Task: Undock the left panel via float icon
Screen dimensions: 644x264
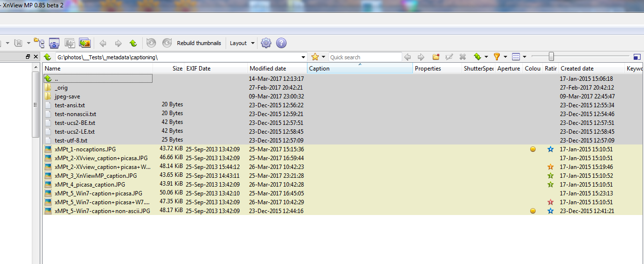Action: coord(28,57)
